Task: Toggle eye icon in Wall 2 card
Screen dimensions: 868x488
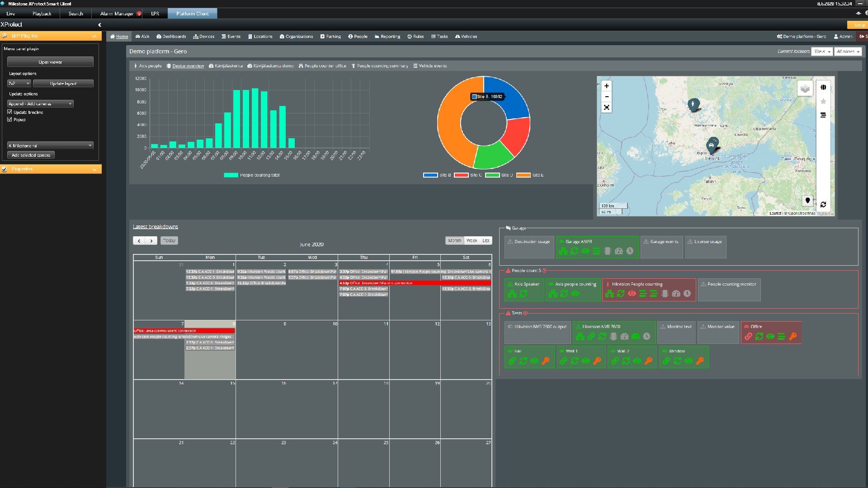Action: coord(637,361)
